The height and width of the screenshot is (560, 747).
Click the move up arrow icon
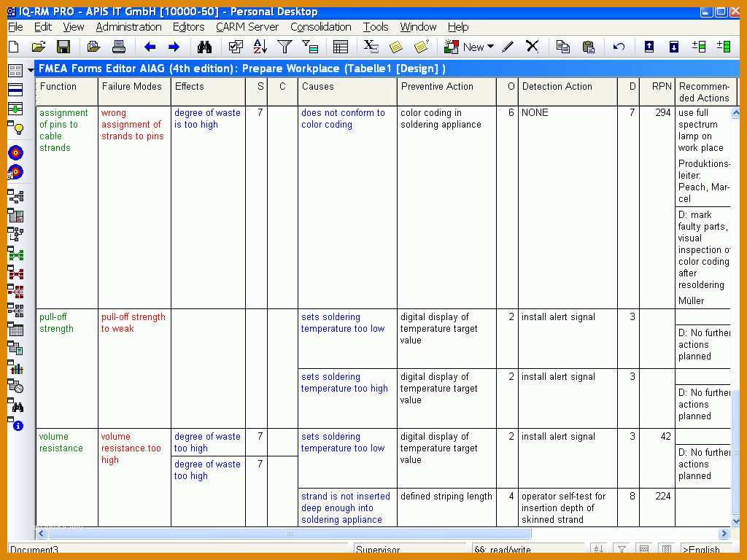(x=649, y=47)
